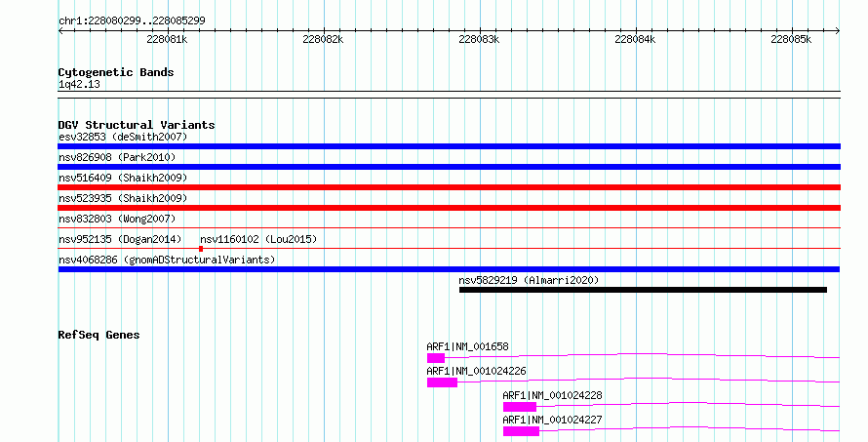Open the RefSeq Genes track title
The width and height of the screenshot is (868, 442).
point(99,335)
